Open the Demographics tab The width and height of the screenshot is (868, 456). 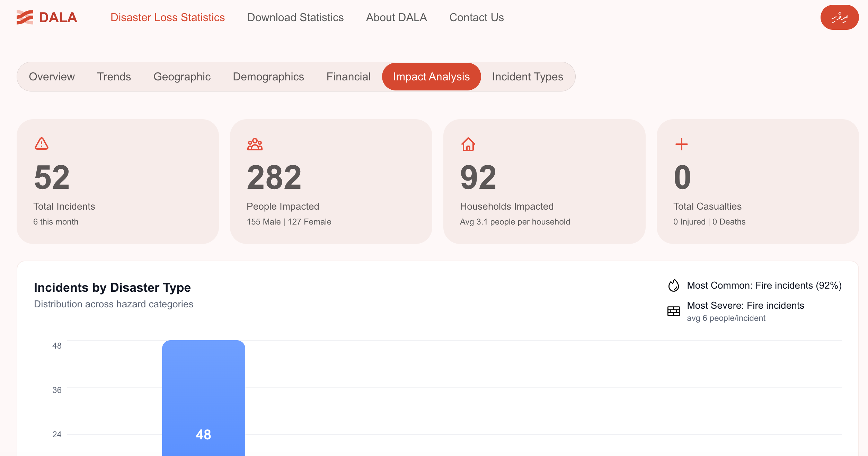268,77
